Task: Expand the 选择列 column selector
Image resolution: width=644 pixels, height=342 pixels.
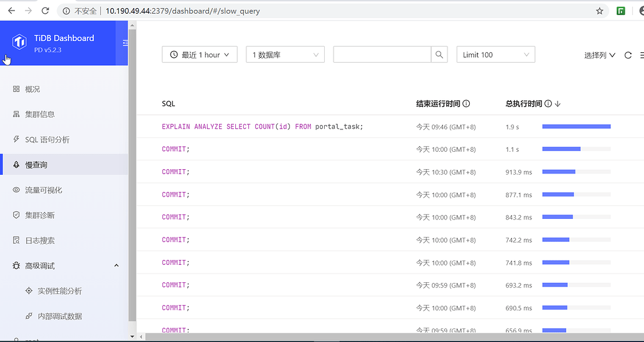Action: (x=599, y=55)
